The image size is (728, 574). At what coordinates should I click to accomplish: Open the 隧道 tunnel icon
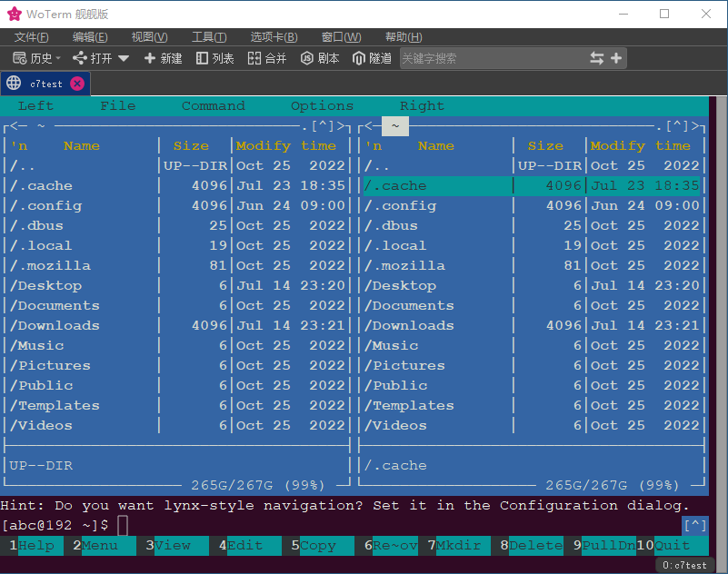pos(359,58)
